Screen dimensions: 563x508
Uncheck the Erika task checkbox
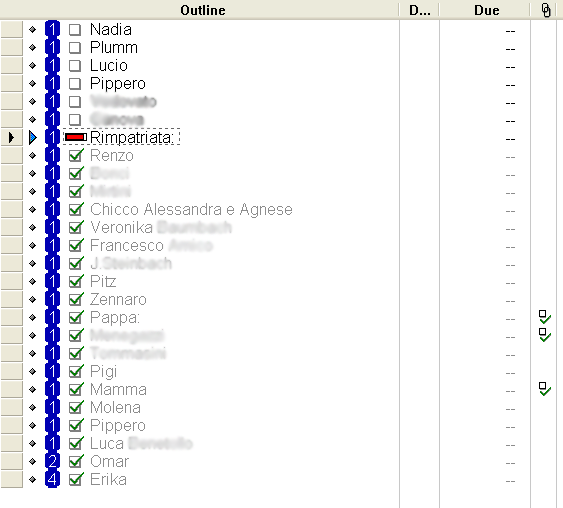[x=76, y=479]
